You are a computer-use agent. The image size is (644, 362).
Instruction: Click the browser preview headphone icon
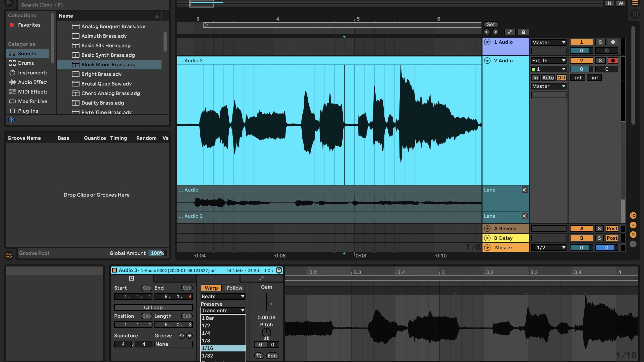11,120
